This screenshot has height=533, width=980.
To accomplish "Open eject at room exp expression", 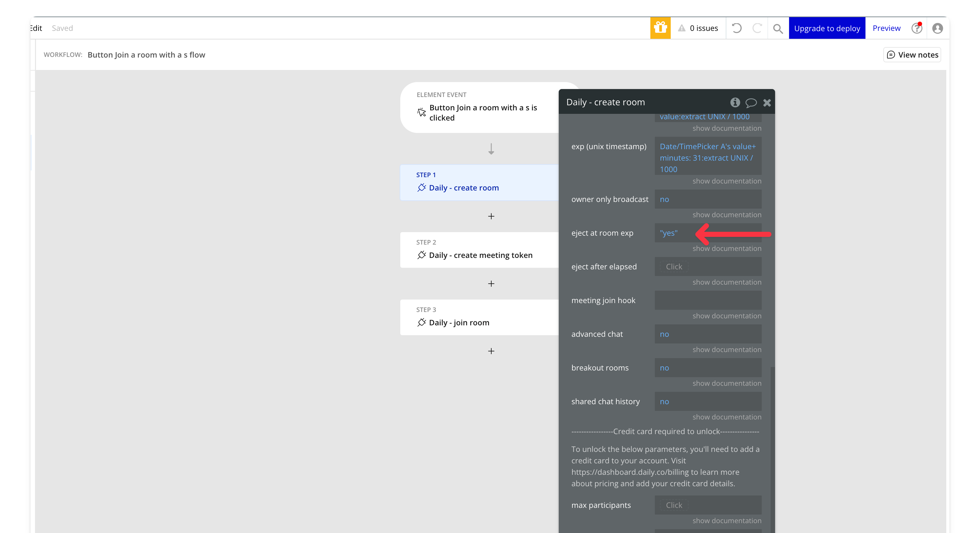I will (x=669, y=233).
